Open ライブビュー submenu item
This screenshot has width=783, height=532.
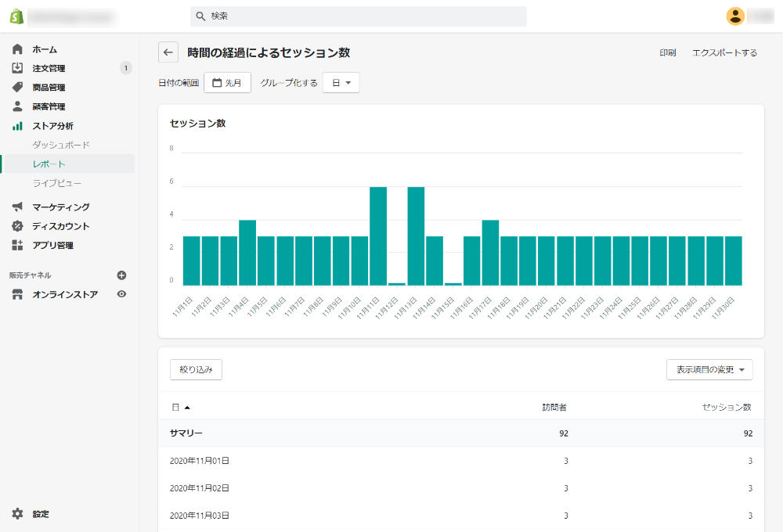tap(57, 183)
